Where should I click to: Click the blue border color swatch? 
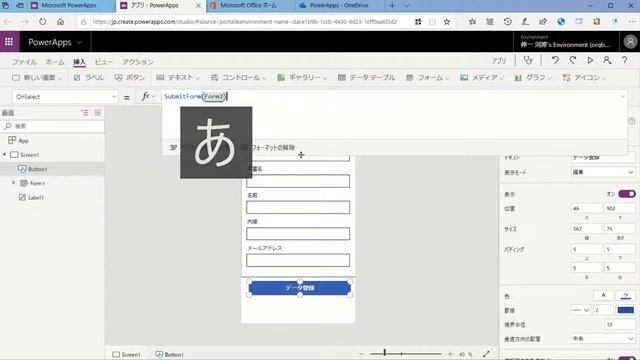coord(625,310)
